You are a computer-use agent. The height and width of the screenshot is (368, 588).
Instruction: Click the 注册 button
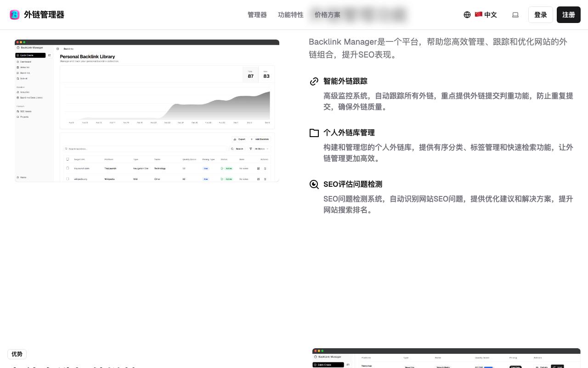[x=569, y=15]
